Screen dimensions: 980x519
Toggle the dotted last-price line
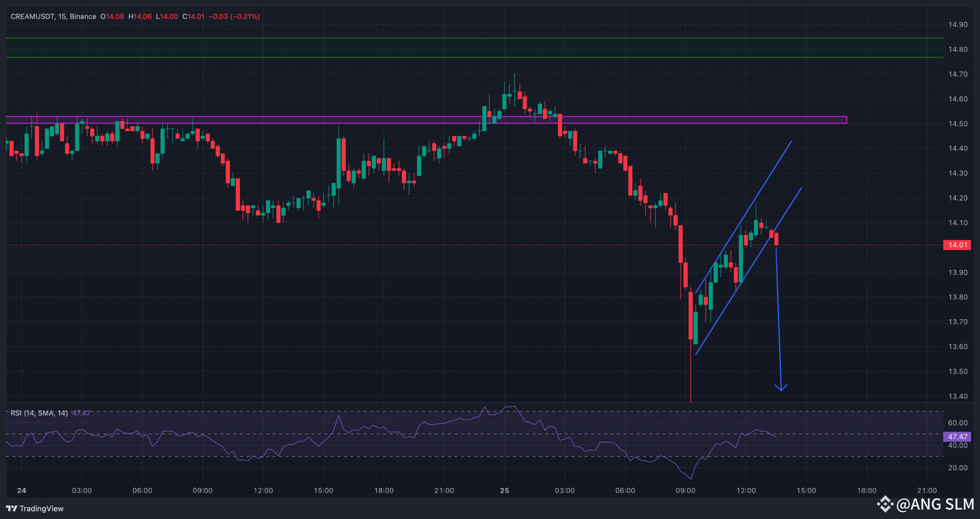[439, 245]
